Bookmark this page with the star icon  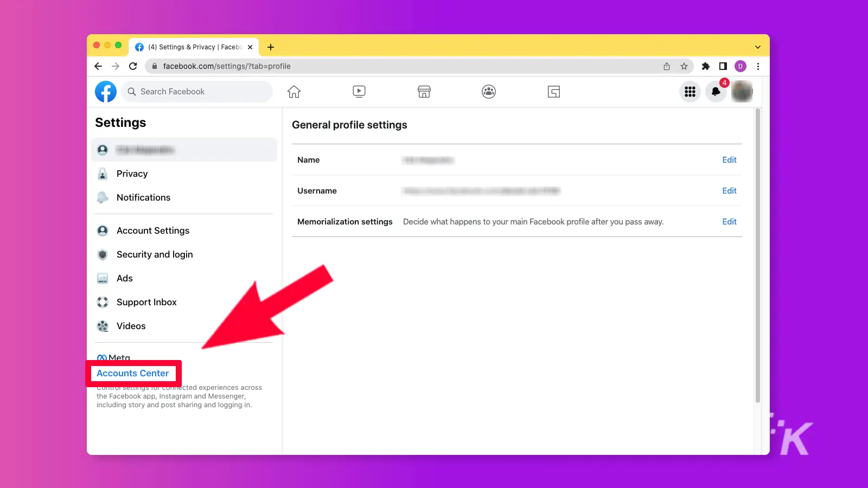click(x=684, y=66)
